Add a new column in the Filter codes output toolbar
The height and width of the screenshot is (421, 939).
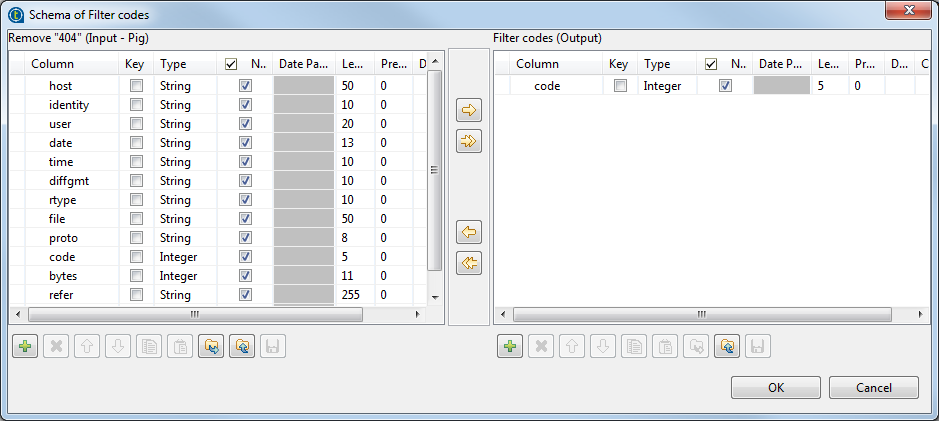510,346
